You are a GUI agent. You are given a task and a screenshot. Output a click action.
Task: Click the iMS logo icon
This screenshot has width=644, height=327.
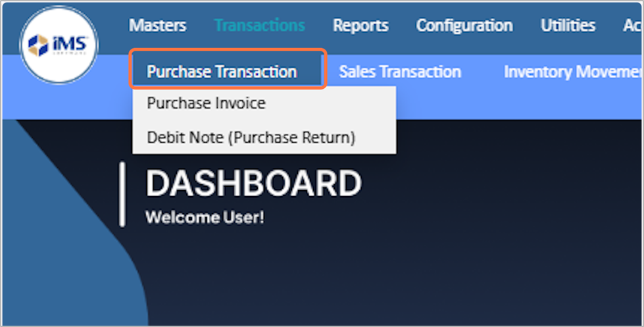[59, 45]
